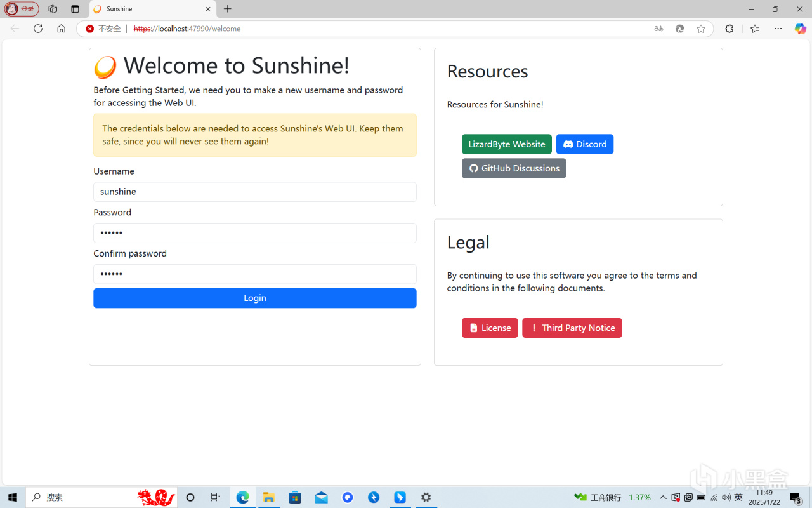Image resolution: width=812 pixels, height=508 pixels.
Task: Go to the browser home page
Action: coord(61,29)
